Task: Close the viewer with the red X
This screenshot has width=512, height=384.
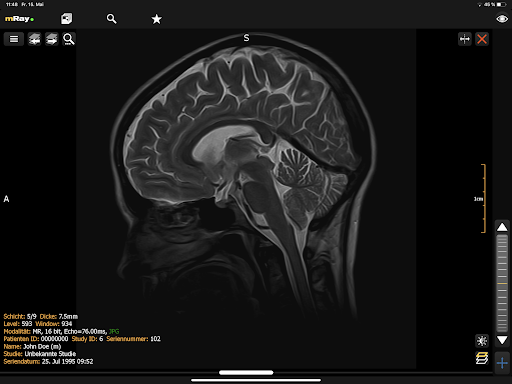Action: coord(482,39)
